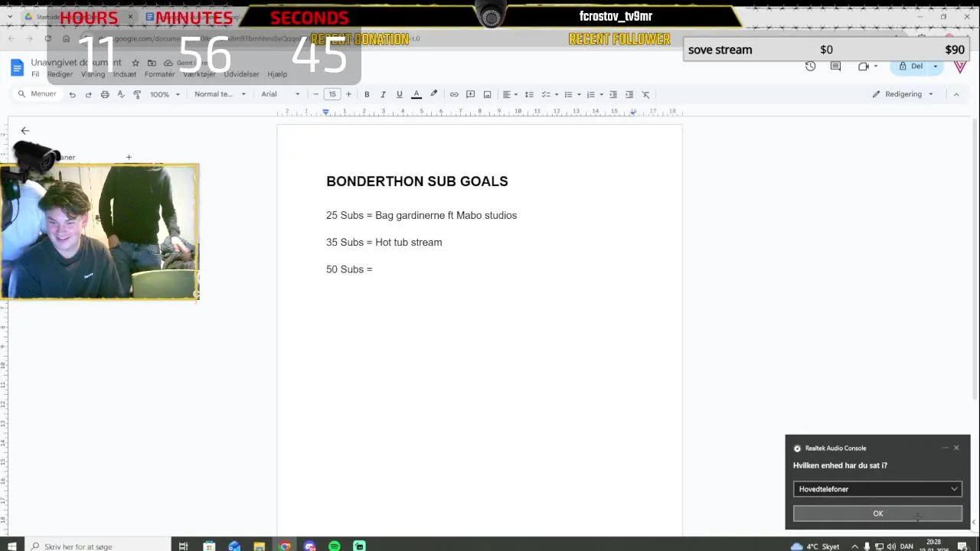980x551 pixels.
Task: Toggle italic formatting
Action: tap(383, 94)
